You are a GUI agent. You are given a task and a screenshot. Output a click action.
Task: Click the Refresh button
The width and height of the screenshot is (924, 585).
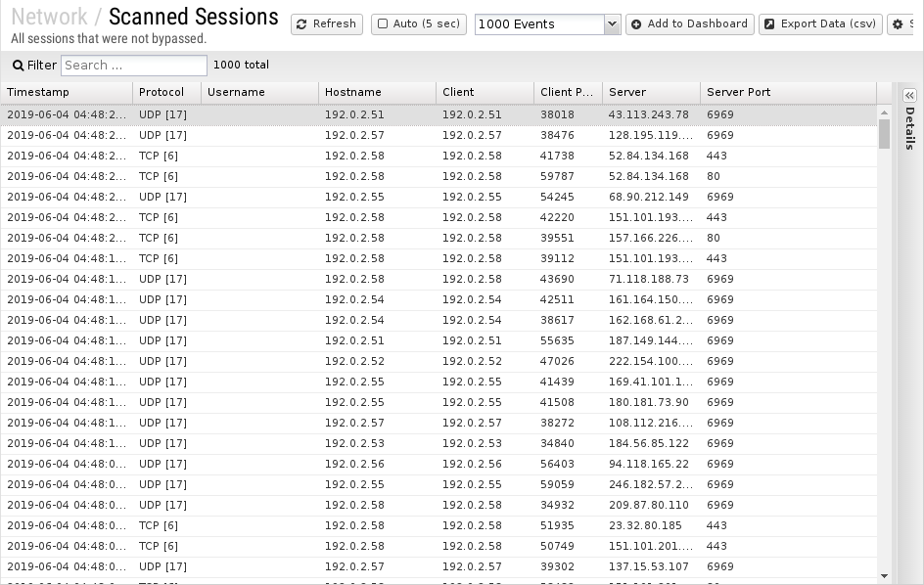click(327, 24)
